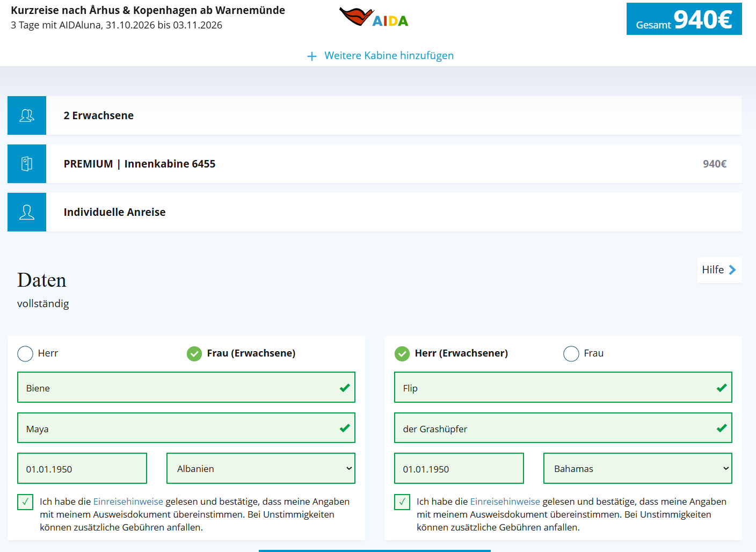Click the Hilfe chevron arrow icon
The height and width of the screenshot is (552, 756).
click(x=732, y=270)
